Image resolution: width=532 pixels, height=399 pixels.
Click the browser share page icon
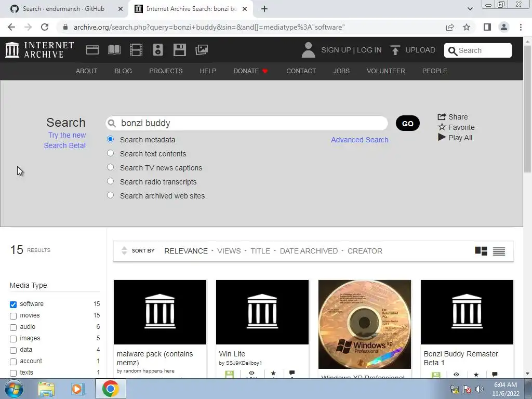[449, 27]
